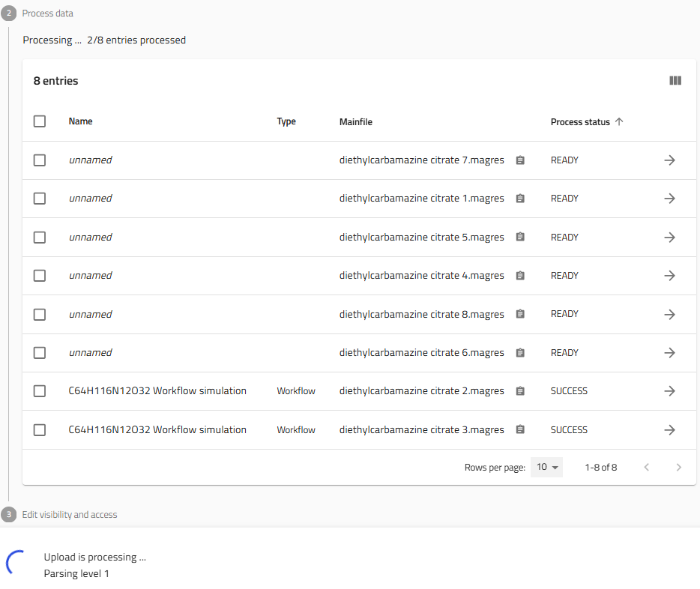Copy mainfile path for diethylcarbamazine citrate 3.magres

[x=520, y=429]
